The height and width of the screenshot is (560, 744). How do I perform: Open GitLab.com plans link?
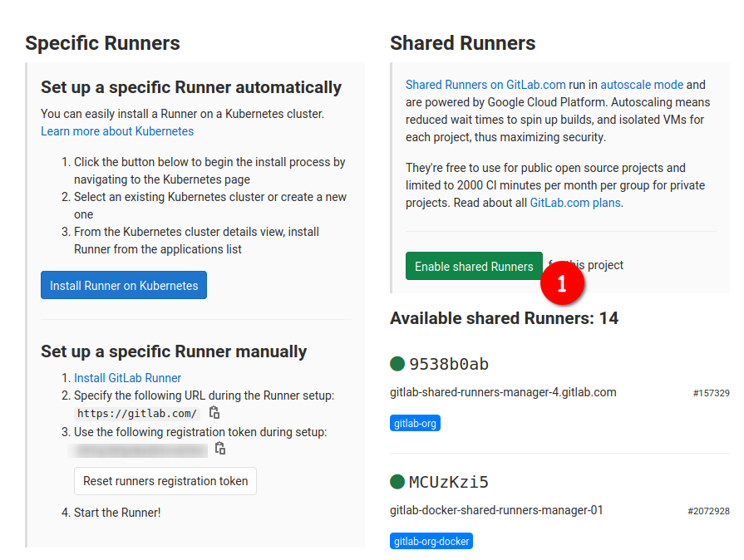click(x=575, y=203)
